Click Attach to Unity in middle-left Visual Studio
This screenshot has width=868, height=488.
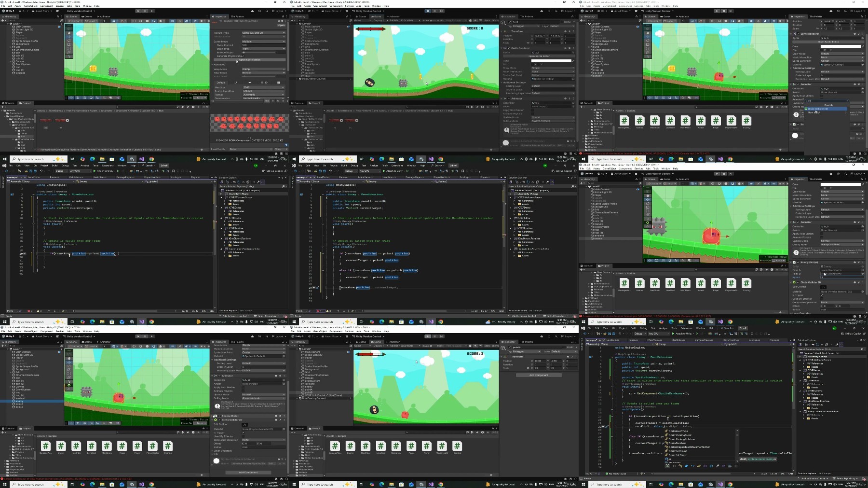pos(103,171)
